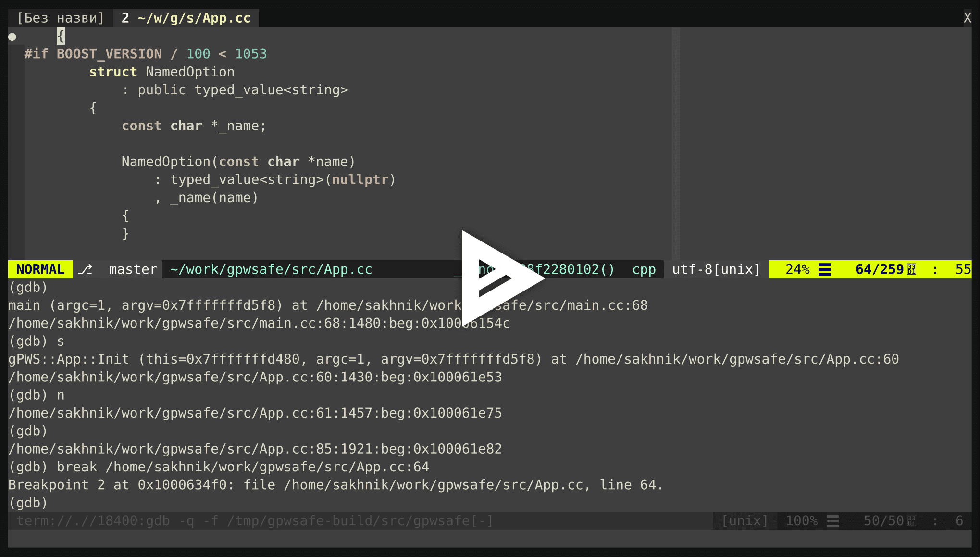Click the 50/50 line counter
980x557 pixels.
[883, 521]
